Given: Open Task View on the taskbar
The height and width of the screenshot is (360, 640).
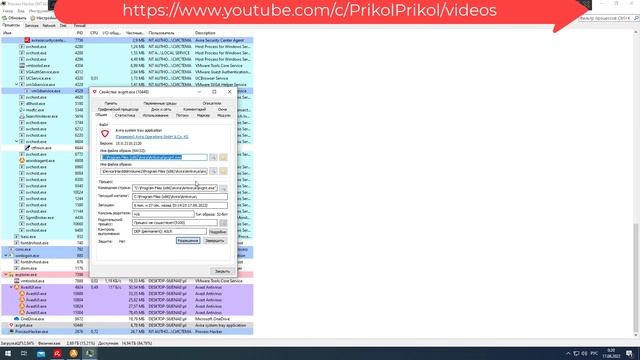Looking at the screenshot, I should coord(24,353).
